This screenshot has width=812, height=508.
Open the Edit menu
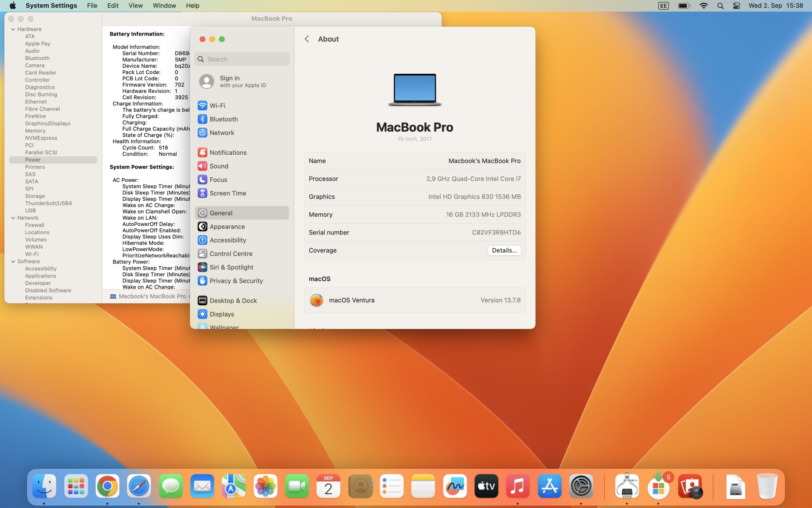113,6
